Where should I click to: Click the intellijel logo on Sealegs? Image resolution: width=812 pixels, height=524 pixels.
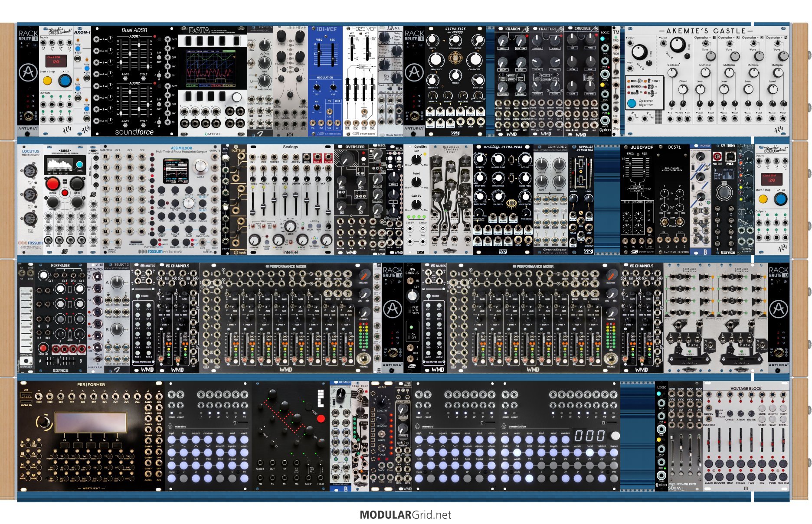(x=290, y=251)
